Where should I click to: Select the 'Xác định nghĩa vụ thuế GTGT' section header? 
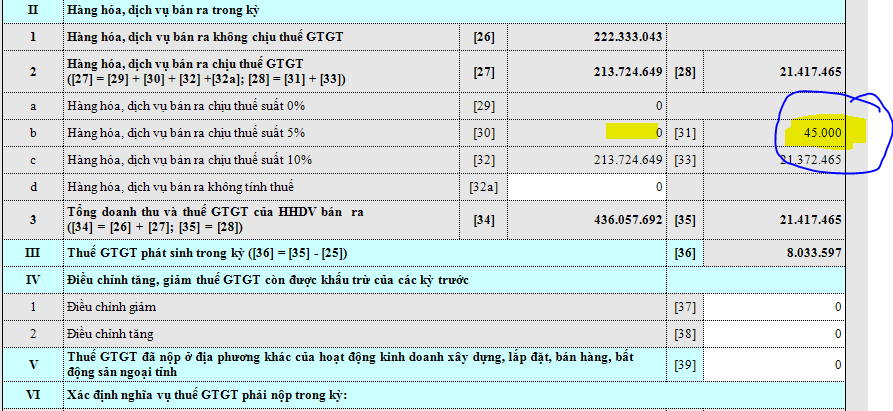click(205, 397)
